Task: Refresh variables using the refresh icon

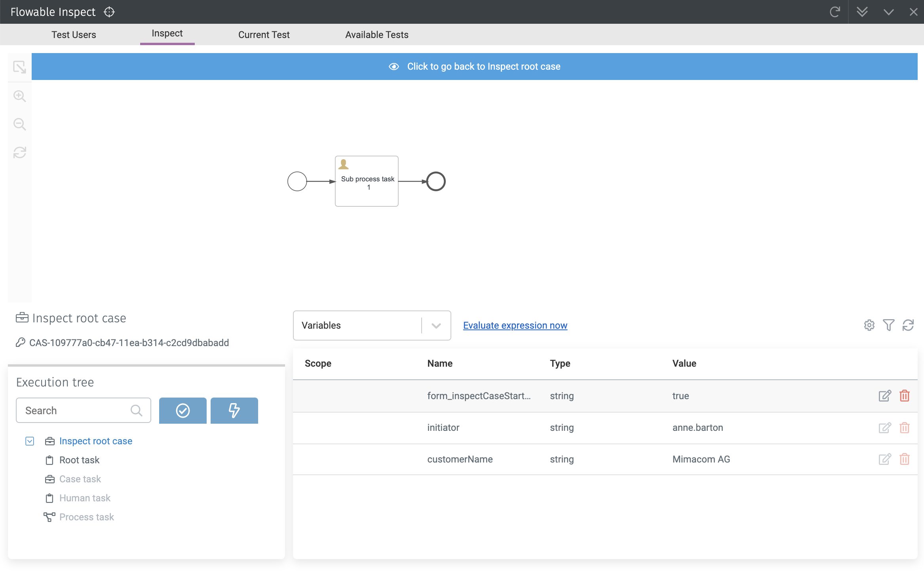Action: pyautogui.click(x=909, y=325)
